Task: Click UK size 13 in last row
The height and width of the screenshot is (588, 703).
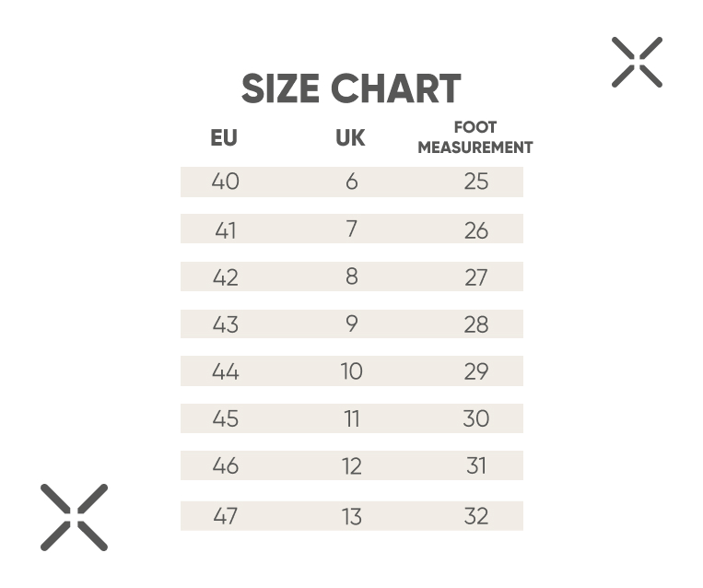Action: point(352,516)
